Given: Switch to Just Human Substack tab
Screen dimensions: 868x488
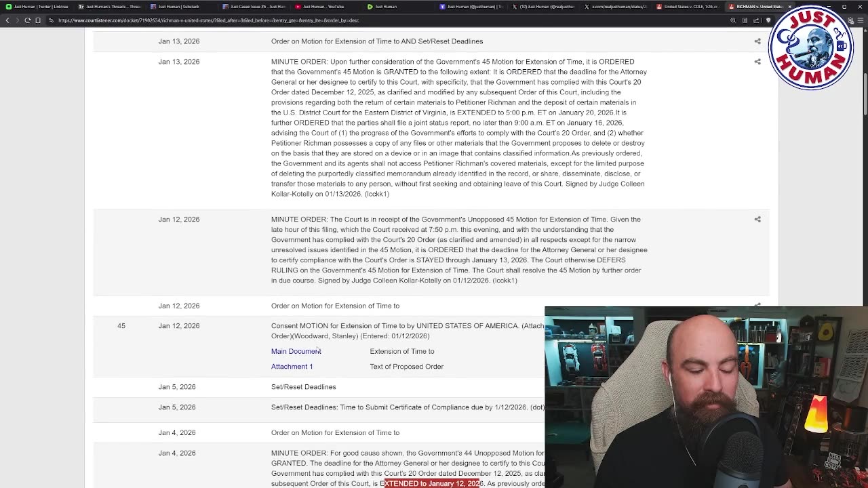Looking at the screenshot, I should [x=180, y=7].
